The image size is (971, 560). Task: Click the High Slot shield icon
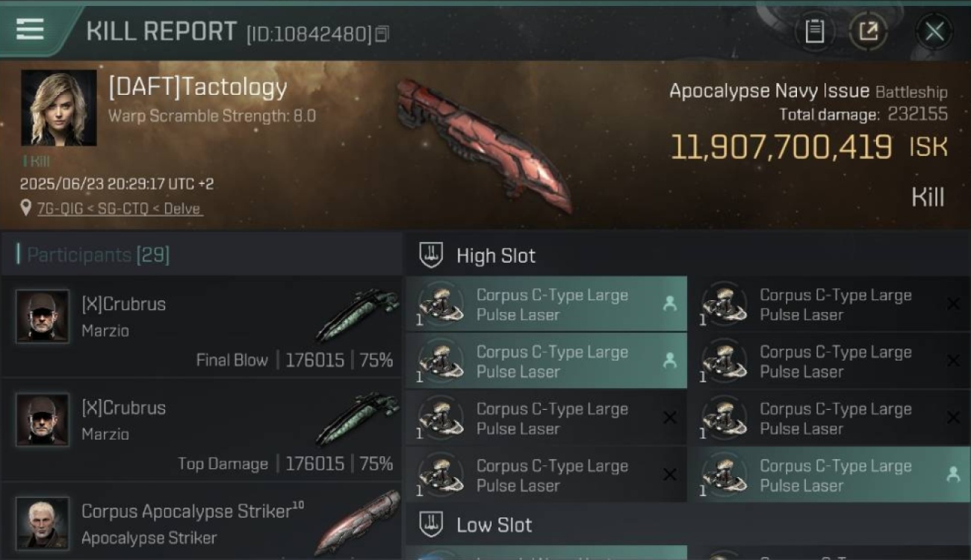coord(431,255)
